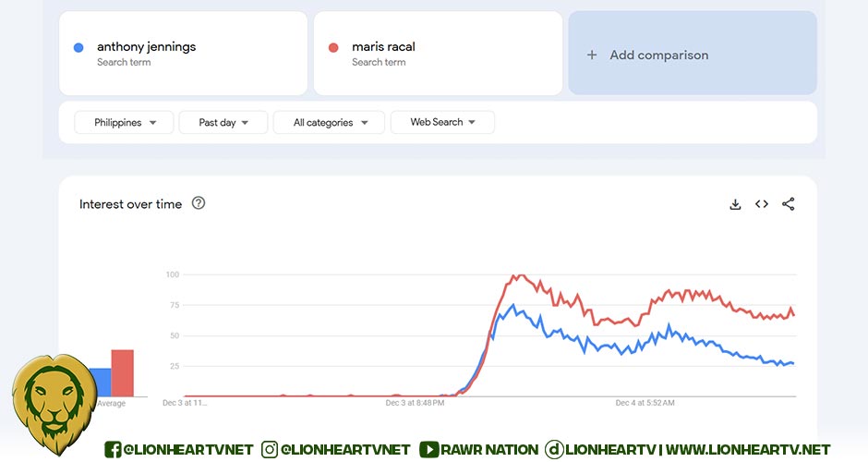868x462 pixels.
Task: Click the red average bar in chart
Action: [x=122, y=371]
